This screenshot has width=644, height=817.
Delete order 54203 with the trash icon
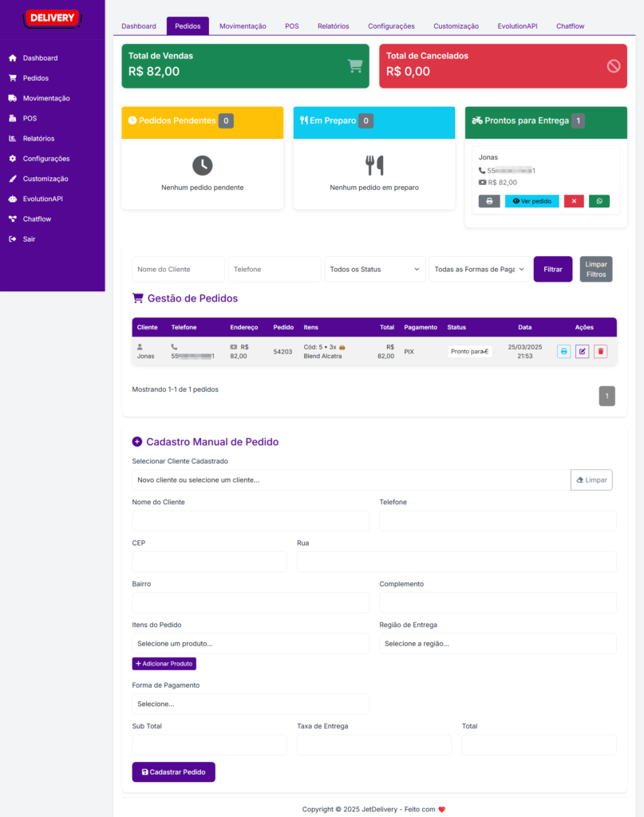click(600, 351)
